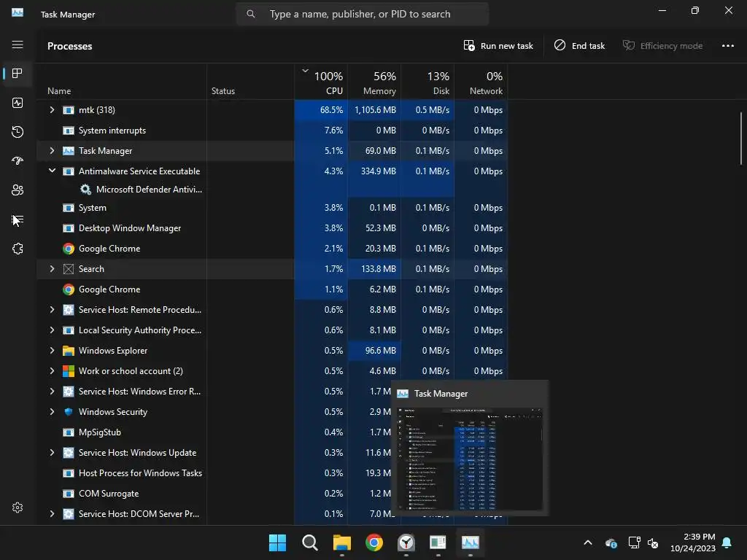This screenshot has height=560, width=747.
Task: Open the Services puzzle icon in sidebar
Action: point(18,249)
